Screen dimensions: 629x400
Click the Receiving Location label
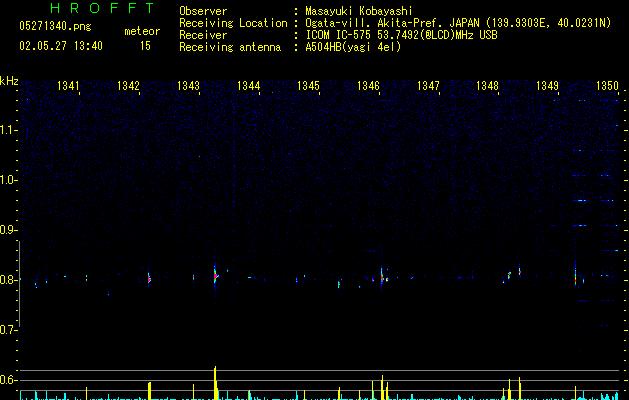pos(233,23)
